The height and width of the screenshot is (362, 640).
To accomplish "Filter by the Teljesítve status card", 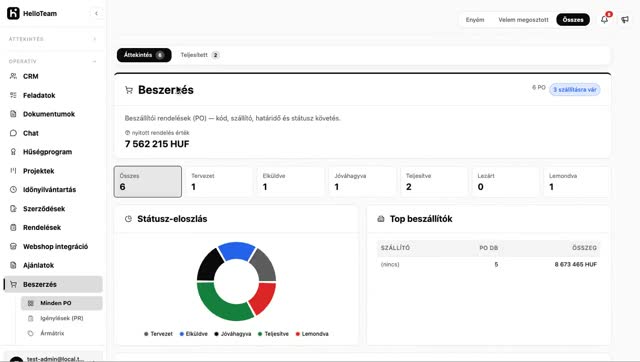I will pyautogui.click(x=434, y=182).
